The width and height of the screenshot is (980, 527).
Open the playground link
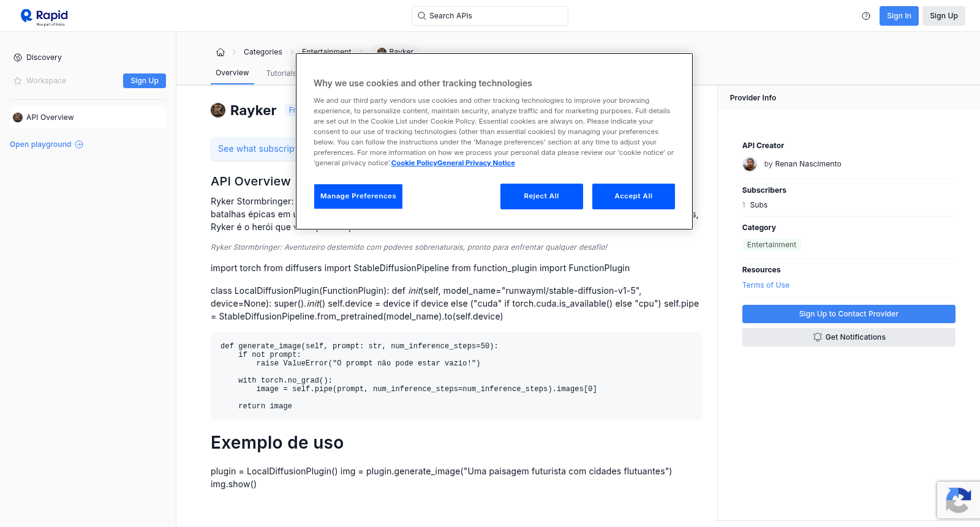[47, 144]
